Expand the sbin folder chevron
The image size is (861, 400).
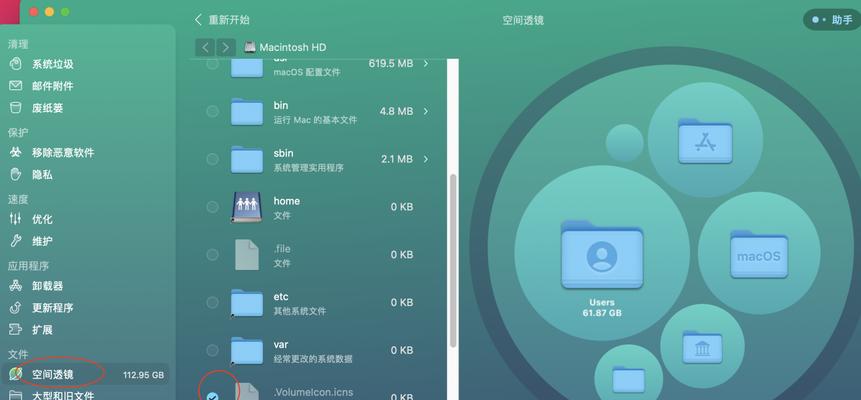(426, 159)
